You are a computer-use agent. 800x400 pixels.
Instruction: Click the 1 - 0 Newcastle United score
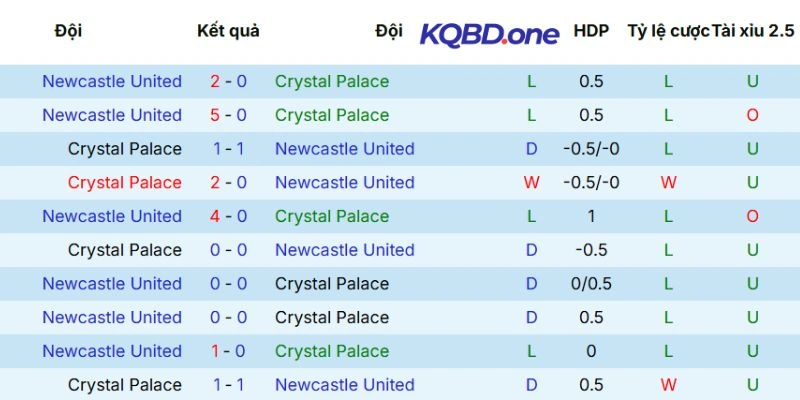click(x=229, y=351)
